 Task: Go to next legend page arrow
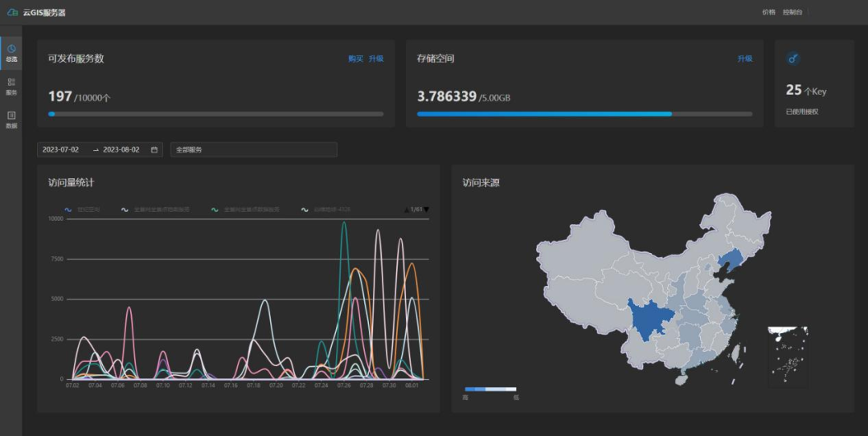click(426, 210)
